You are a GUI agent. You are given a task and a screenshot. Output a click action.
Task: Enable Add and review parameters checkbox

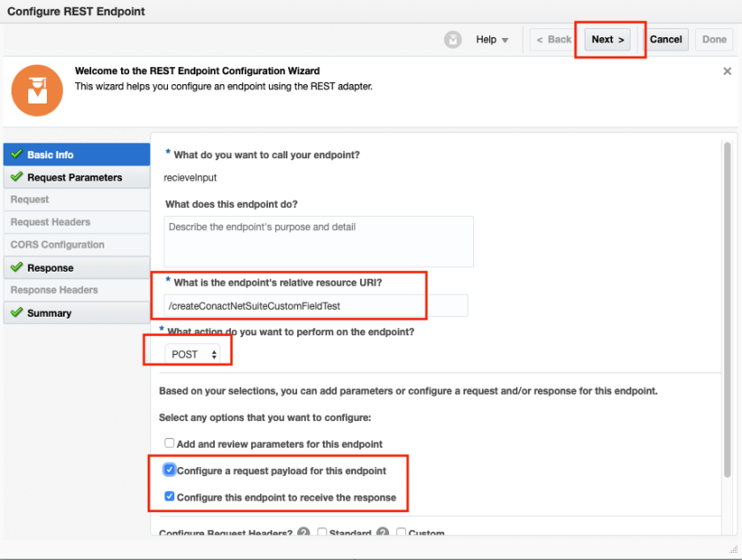169,444
